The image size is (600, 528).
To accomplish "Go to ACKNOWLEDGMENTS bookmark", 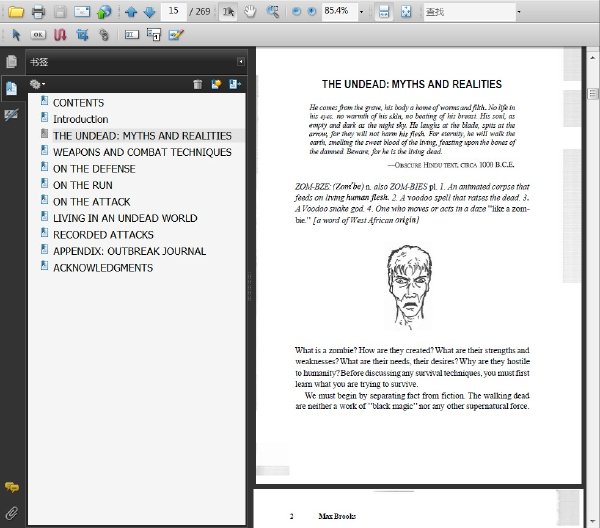I will [103, 268].
